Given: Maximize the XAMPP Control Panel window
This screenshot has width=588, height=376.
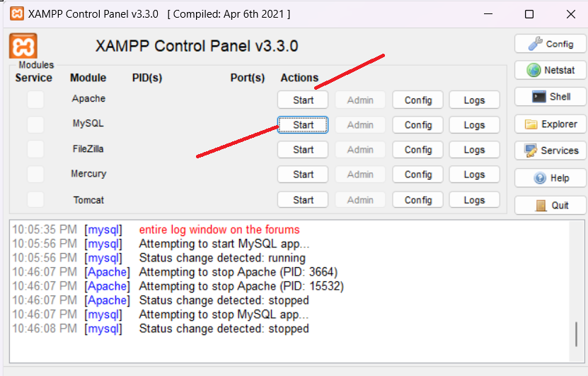Looking at the screenshot, I should point(529,14).
